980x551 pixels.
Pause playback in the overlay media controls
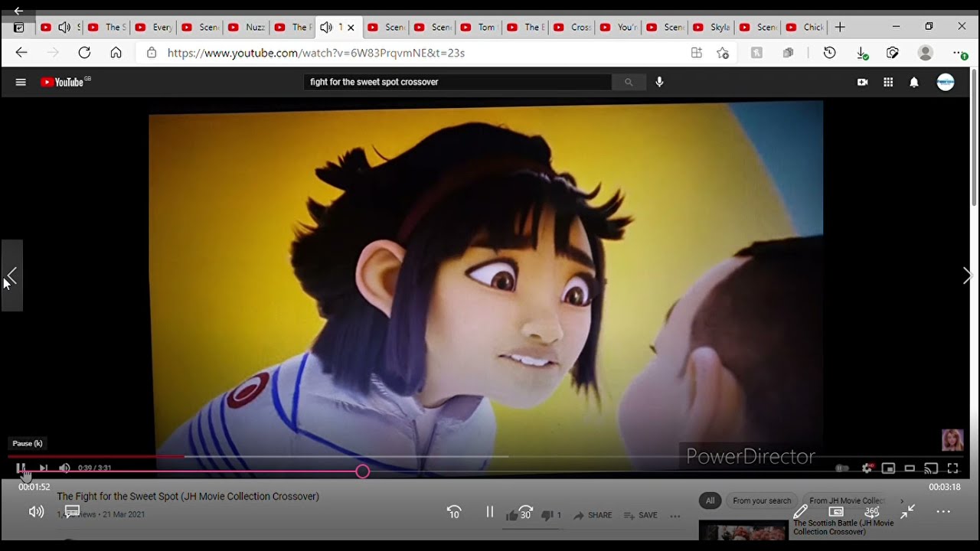(x=490, y=511)
